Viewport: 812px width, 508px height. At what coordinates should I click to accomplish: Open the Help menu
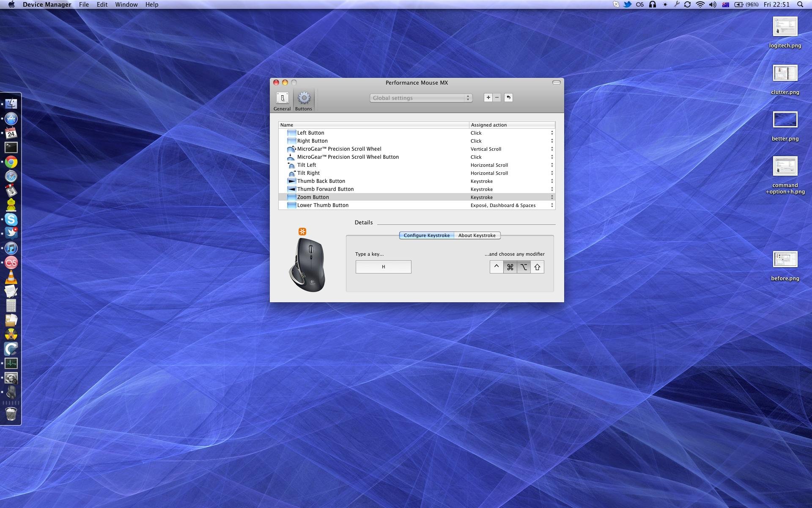pos(152,5)
